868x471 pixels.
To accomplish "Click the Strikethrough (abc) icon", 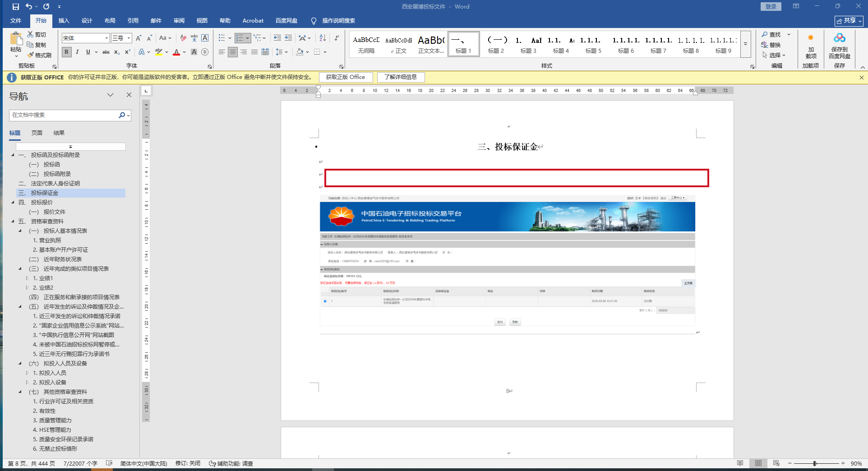I will tap(106, 52).
